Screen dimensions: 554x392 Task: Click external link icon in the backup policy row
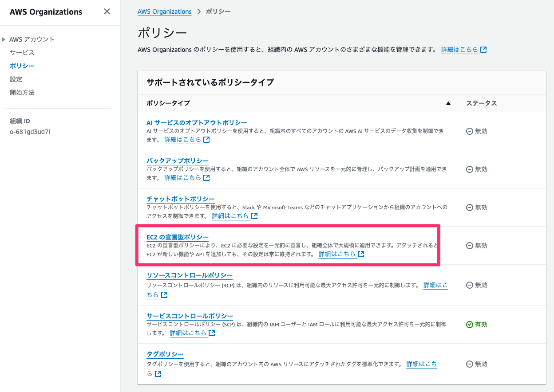point(206,177)
